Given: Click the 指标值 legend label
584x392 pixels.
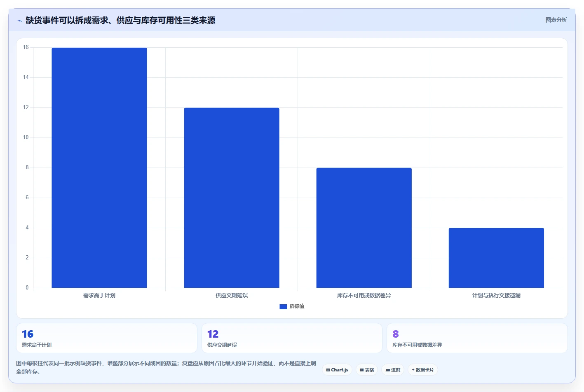Looking at the screenshot, I should 297,306.
